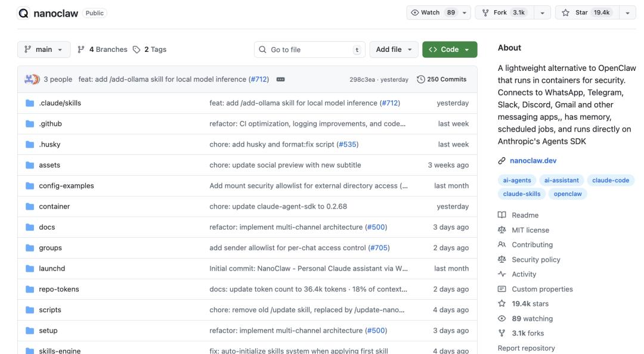Viewport: 644px width, 354px height.
Task: Open the star lists dropdown arrow
Action: [627, 13]
